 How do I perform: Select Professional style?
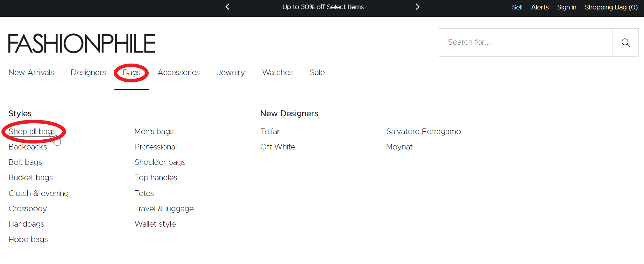tap(156, 147)
